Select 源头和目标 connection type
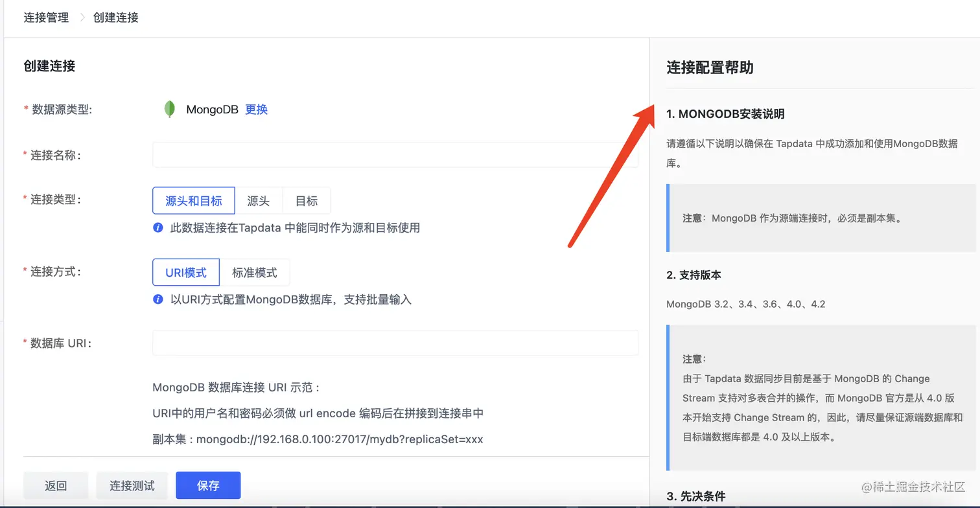The height and width of the screenshot is (508, 980). tap(194, 201)
